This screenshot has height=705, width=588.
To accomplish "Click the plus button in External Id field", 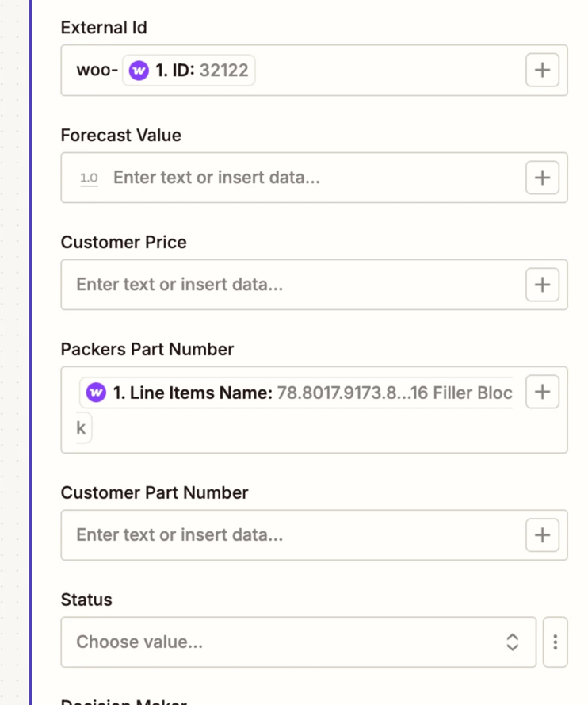I will [542, 70].
